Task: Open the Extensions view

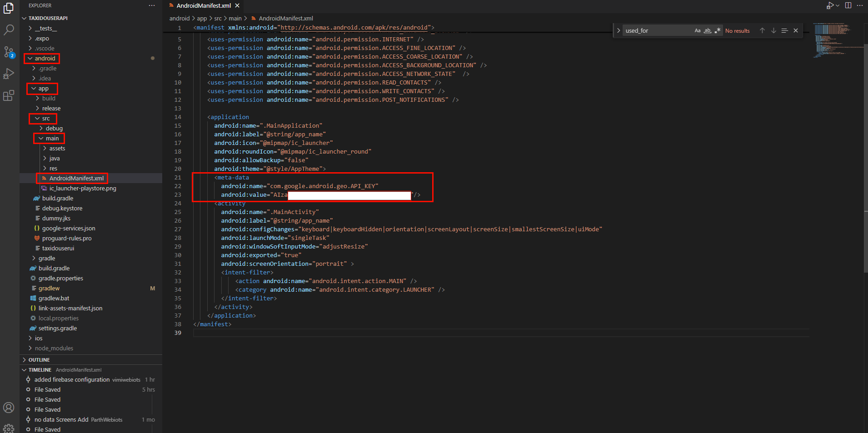Action: tap(9, 95)
